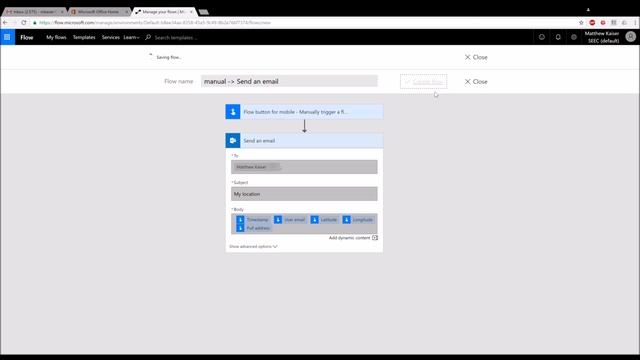Screen dimensions: 640x360
Task: Click the Flow home logo text
Action: point(27,38)
